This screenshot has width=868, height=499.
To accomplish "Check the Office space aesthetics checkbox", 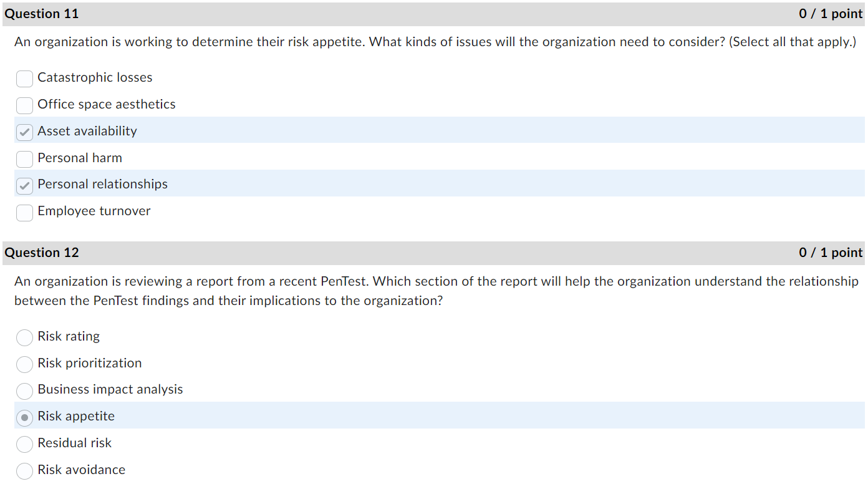I will click(x=24, y=105).
